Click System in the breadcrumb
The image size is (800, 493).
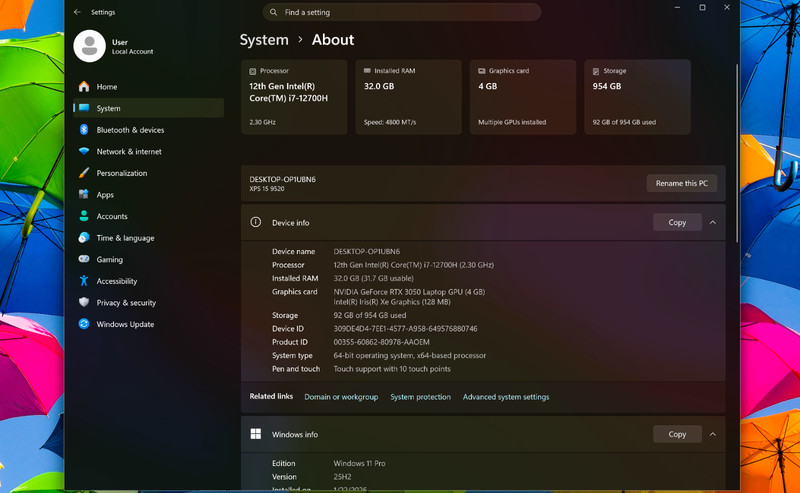[264, 40]
